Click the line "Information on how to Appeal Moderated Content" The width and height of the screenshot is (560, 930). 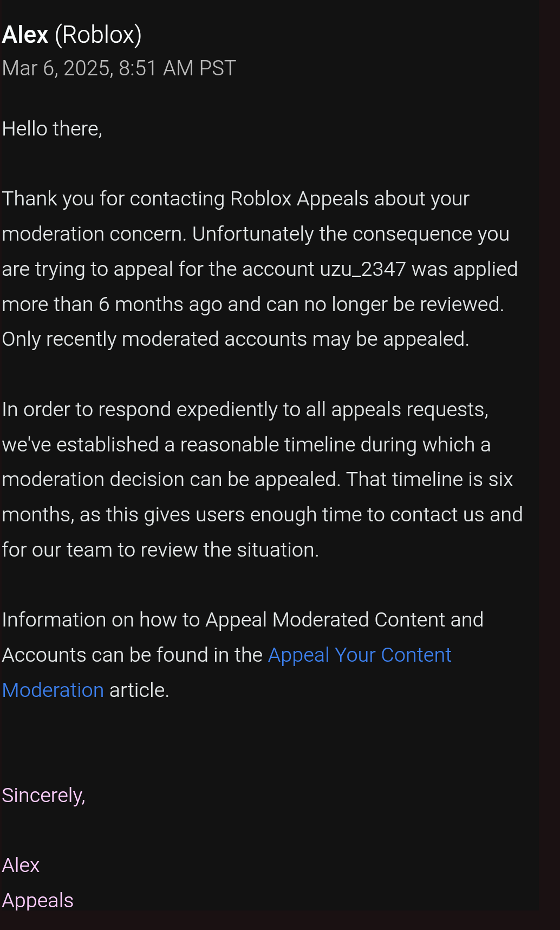pos(243,620)
